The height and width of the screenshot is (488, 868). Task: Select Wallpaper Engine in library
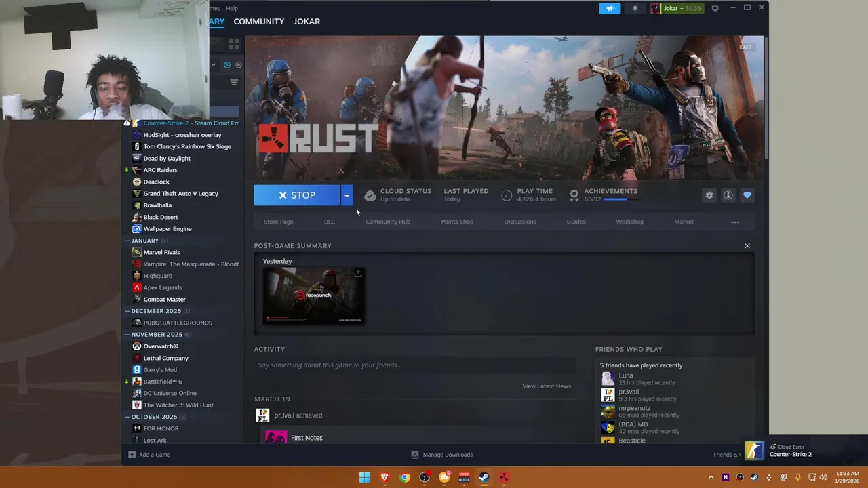tap(167, 229)
